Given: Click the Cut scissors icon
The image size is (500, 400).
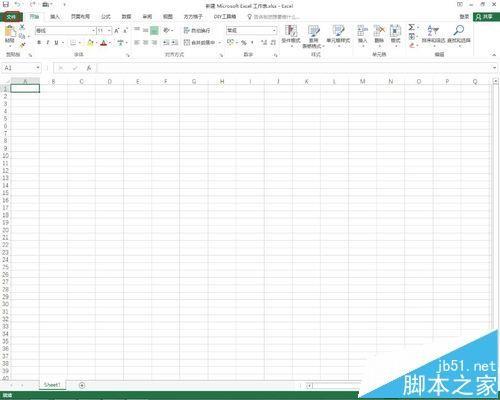Looking at the screenshot, I should (22, 27).
